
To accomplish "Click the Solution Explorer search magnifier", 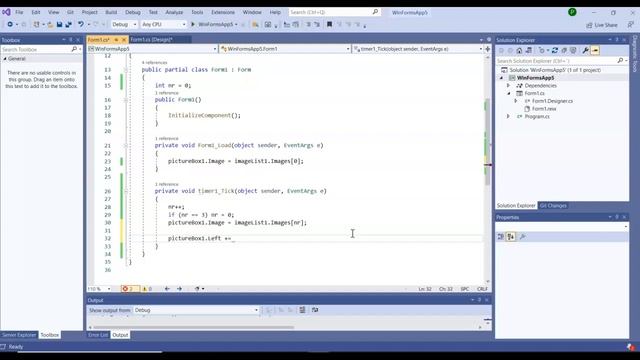I will click(x=620, y=60).
